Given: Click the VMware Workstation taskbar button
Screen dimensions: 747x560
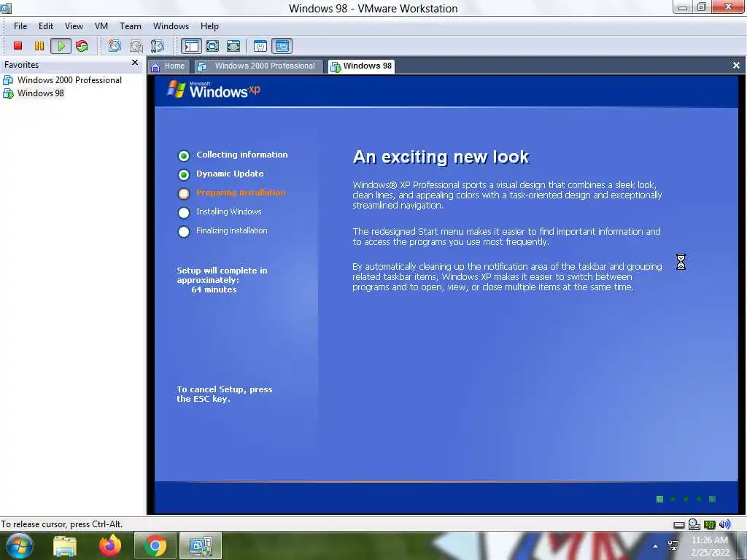Looking at the screenshot, I should click(201, 546).
